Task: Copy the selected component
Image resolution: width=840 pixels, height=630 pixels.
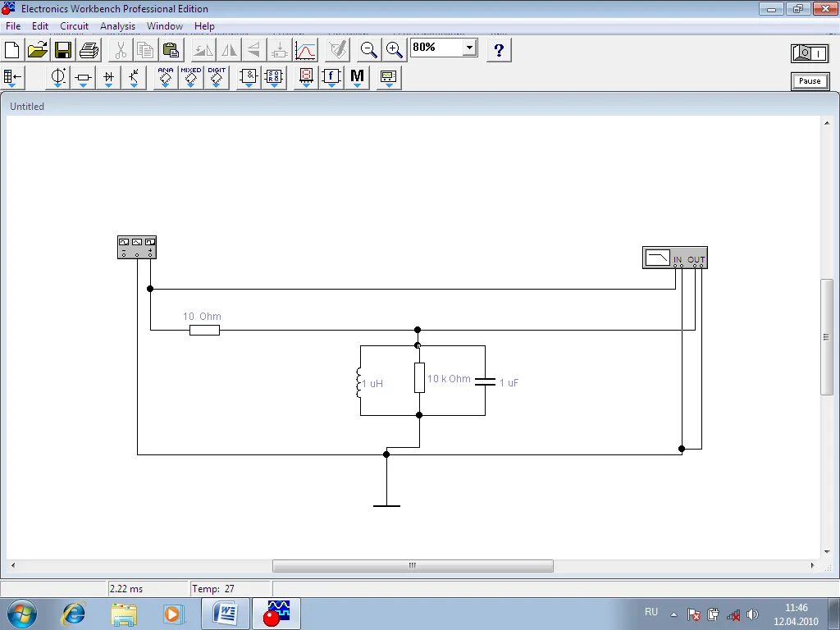Action: [x=146, y=50]
